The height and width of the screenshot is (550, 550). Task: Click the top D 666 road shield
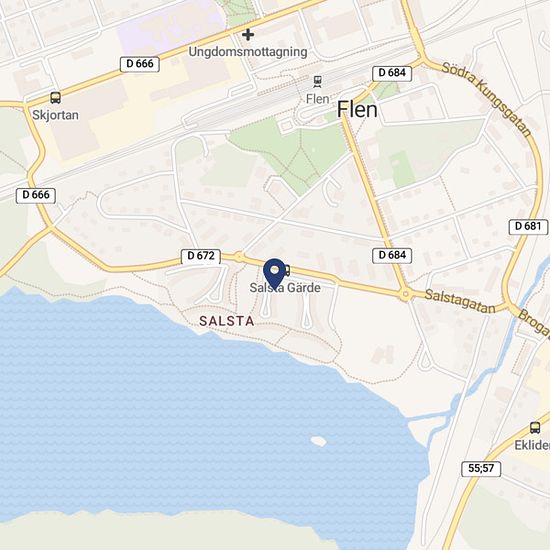(x=140, y=64)
